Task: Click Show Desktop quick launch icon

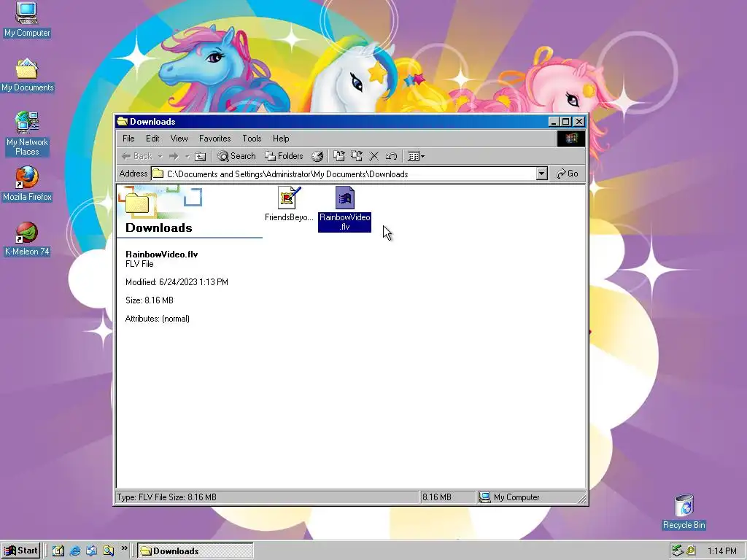Action: 58,551
